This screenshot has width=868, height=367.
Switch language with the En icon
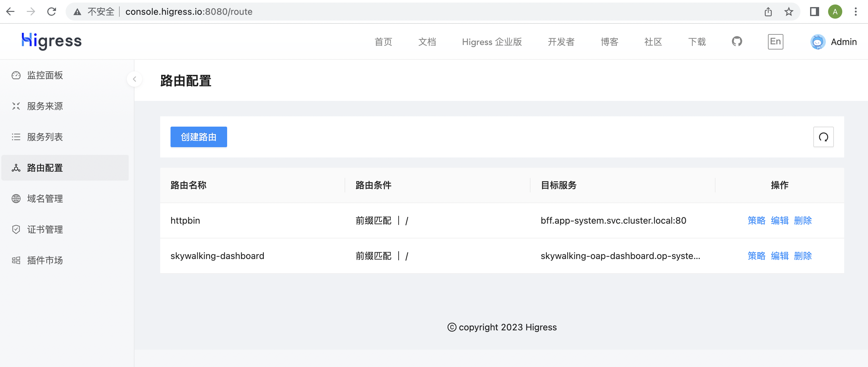775,42
